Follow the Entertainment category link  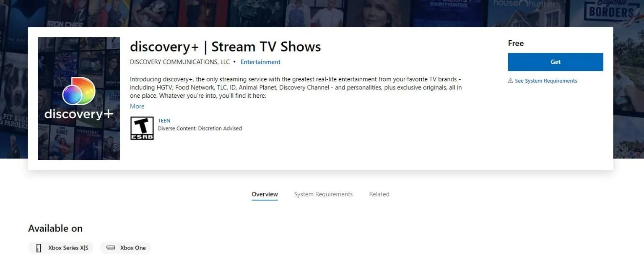click(260, 62)
